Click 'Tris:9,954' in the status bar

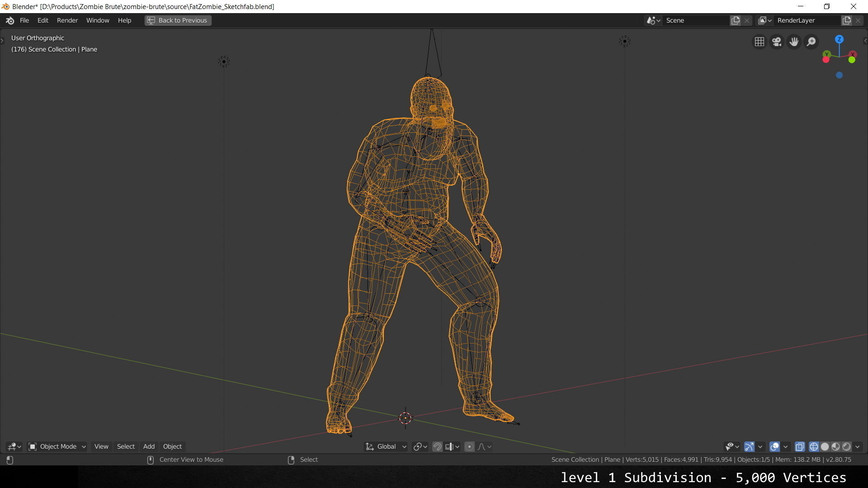(x=717, y=460)
